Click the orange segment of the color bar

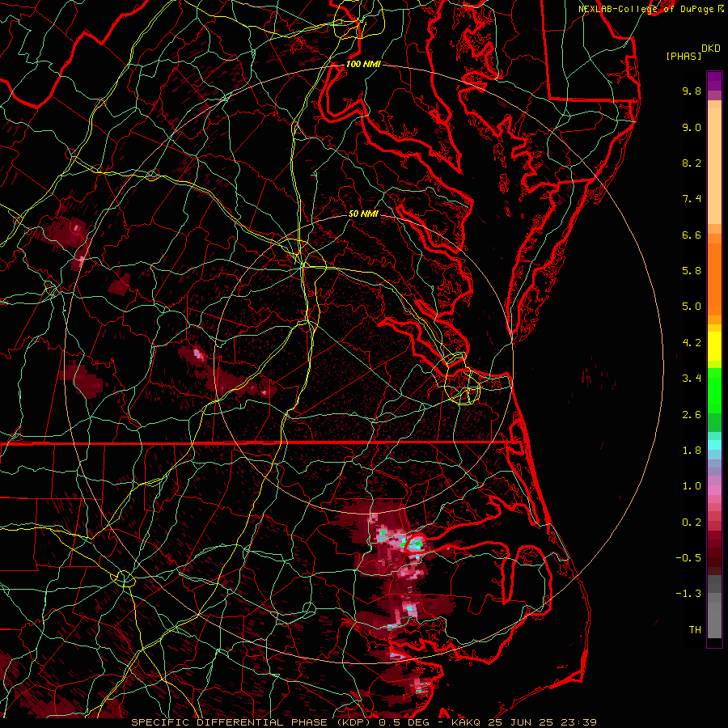(x=714, y=280)
